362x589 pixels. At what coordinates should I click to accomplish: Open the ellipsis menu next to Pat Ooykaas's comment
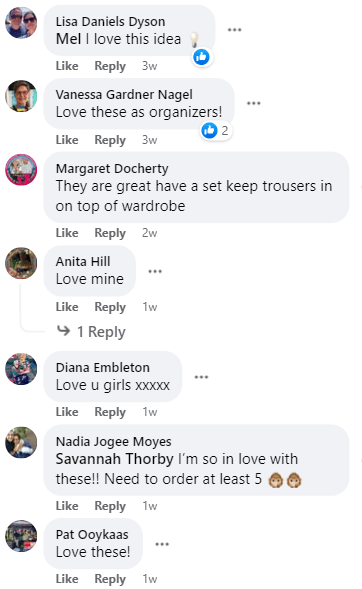pyautogui.click(x=162, y=544)
